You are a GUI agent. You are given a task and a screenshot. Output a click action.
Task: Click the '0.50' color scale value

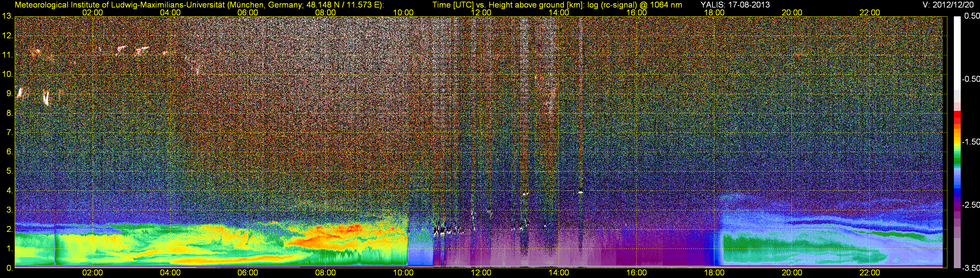[972, 16]
